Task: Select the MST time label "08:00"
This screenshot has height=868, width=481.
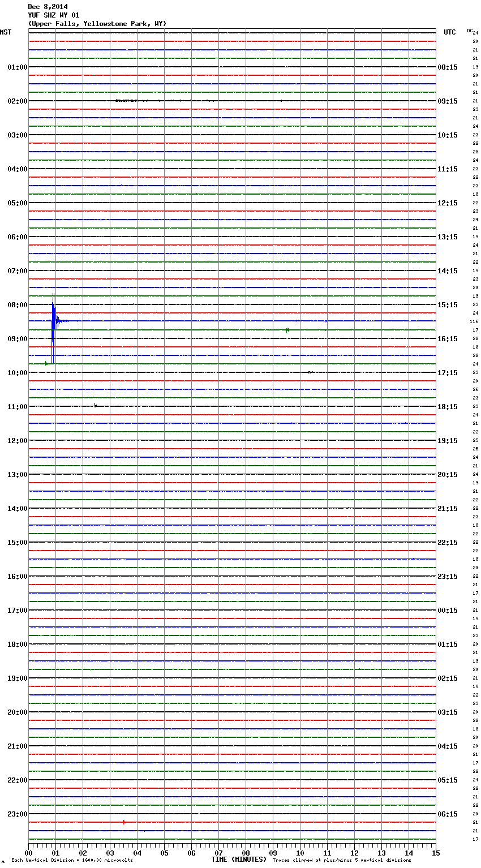Action: (x=18, y=305)
